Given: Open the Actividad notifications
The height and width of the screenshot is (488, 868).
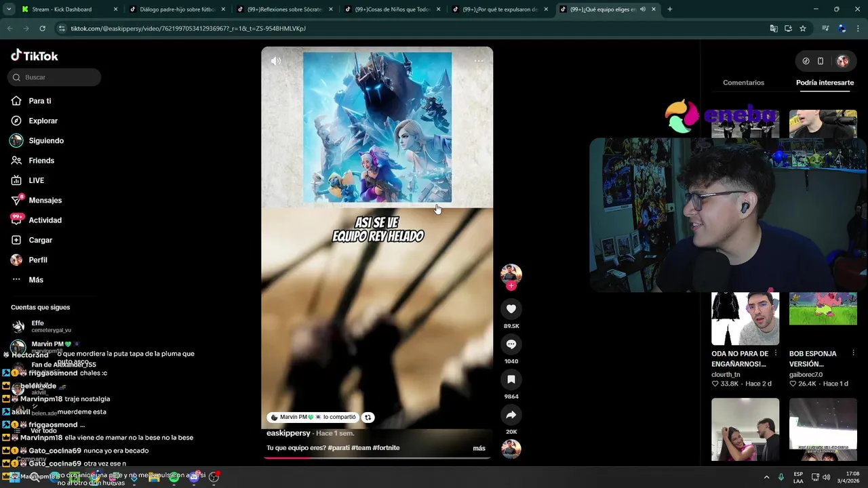Looking at the screenshot, I should 45,220.
